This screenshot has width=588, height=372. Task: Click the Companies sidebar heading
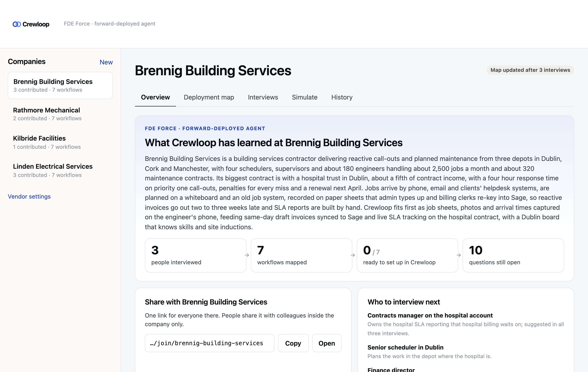pos(27,62)
